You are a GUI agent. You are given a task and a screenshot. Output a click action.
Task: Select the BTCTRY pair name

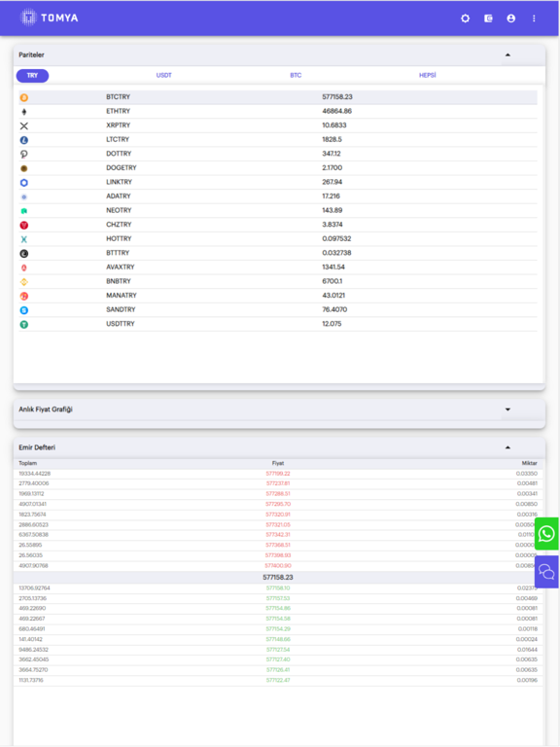pos(118,96)
